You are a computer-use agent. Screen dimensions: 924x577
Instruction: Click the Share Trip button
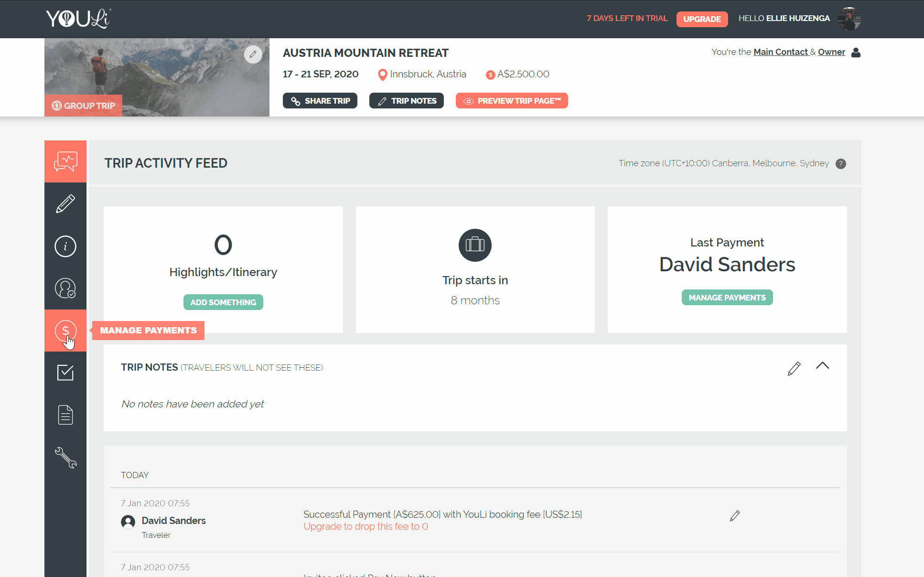point(320,101)
